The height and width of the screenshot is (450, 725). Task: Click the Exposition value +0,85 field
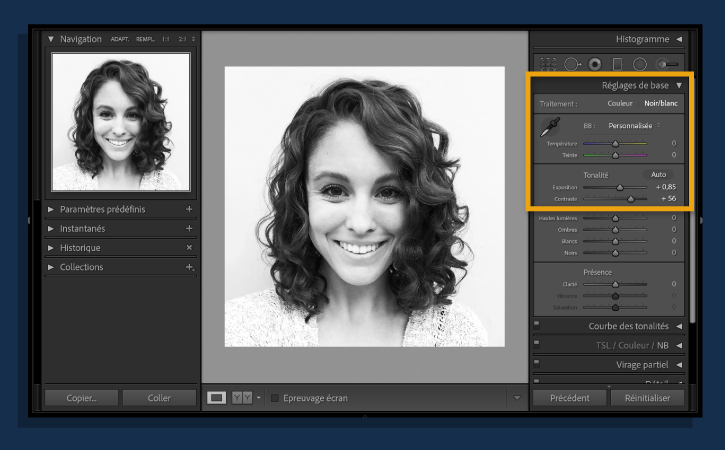click(x=666, y=187)
